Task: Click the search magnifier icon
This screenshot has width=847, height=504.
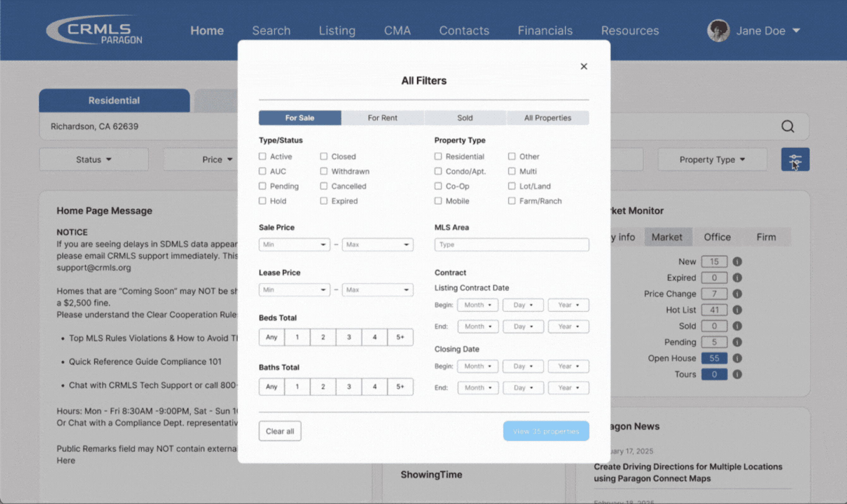Action: (787, 126)
